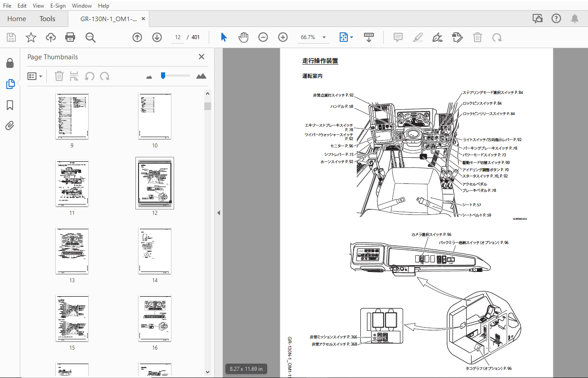The image size is (588, 378).
Task: Click the stamp tool icon in the toolbar
Action: (458, 37)
